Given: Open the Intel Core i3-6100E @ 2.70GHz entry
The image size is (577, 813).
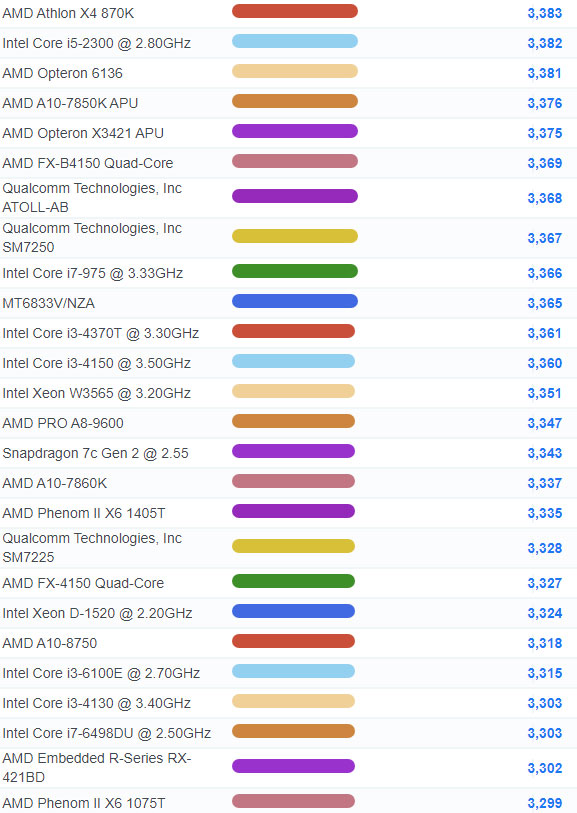Looking at the screenshot, I should point(101,674).
